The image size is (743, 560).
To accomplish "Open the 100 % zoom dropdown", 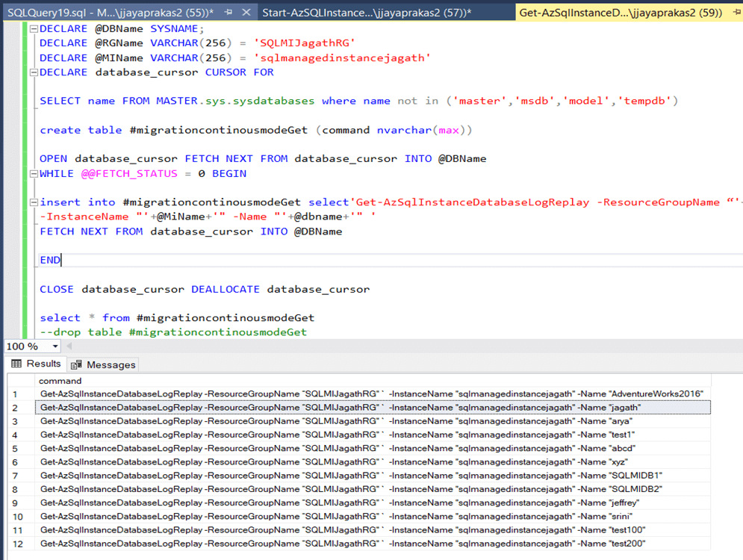I will coord(55,346).
